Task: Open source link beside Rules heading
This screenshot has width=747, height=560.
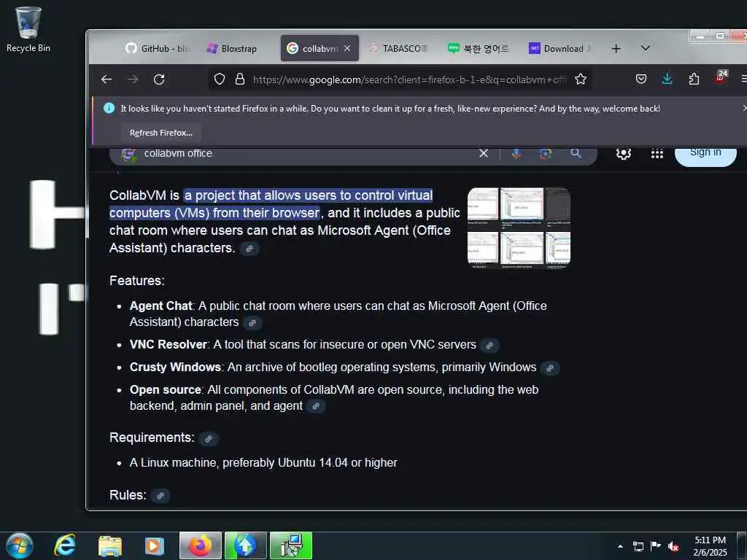Action: 160,496
